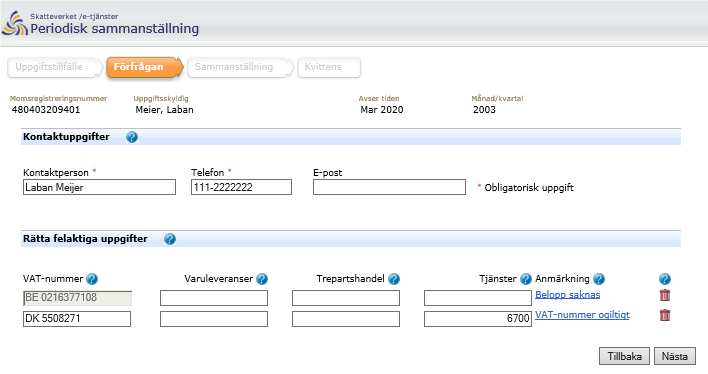Click the period value Mar 2020
The width and height of the screenshot is (708, 374).
pos(382,110)
